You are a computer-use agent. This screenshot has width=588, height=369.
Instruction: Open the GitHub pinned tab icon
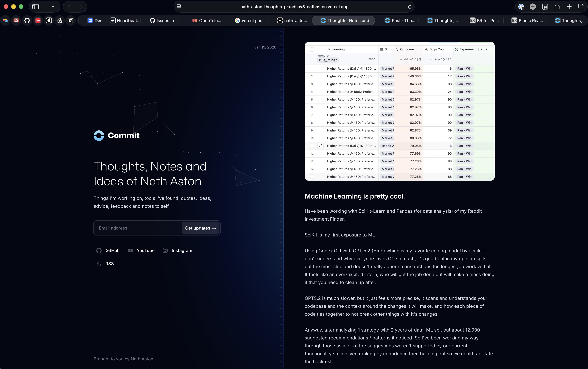27,20
